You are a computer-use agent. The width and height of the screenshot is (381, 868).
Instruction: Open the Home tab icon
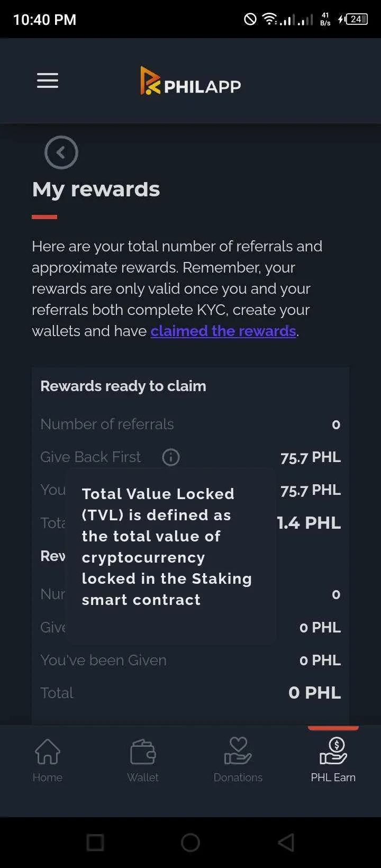point(48,752)
